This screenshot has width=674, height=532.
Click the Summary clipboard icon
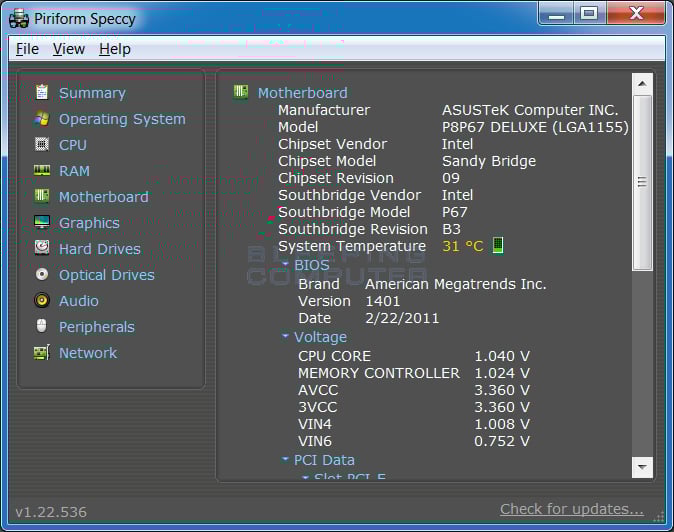42,93
